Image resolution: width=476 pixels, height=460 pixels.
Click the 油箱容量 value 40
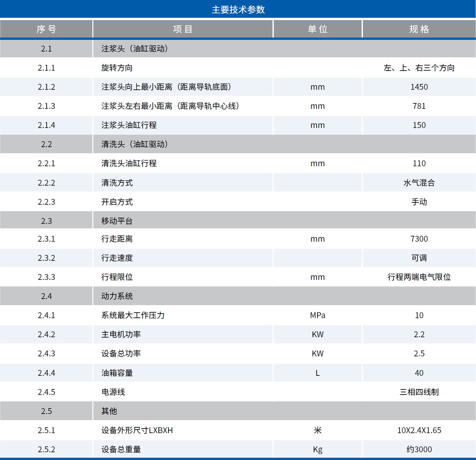point(419,373)
